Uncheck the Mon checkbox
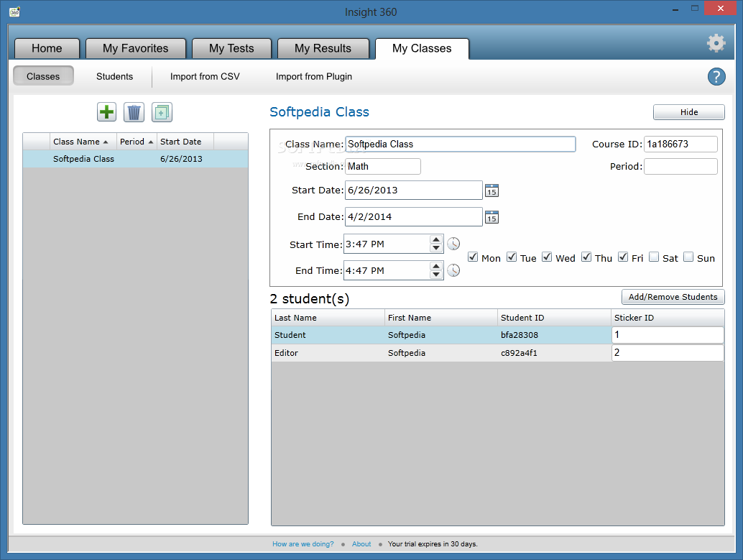The height and width of the screenshot is (560, 743). click(x=472, y=257)
